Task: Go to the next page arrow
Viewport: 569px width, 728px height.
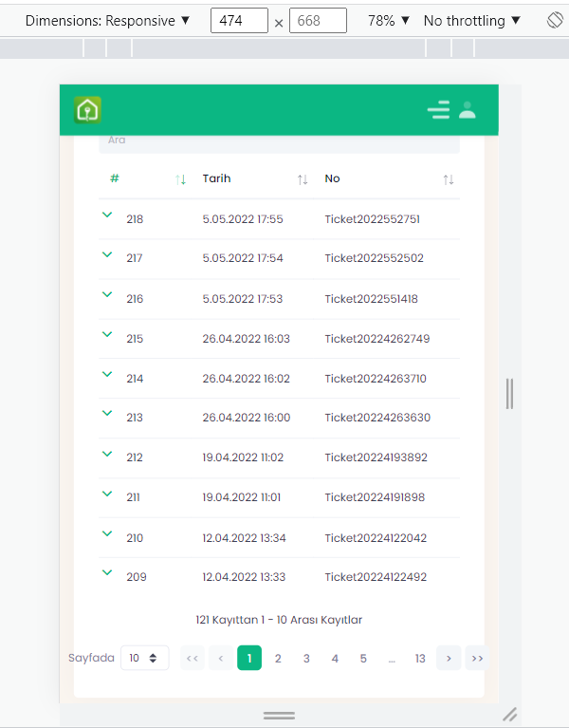Action: pyautogui.click(x=449, y=658)
